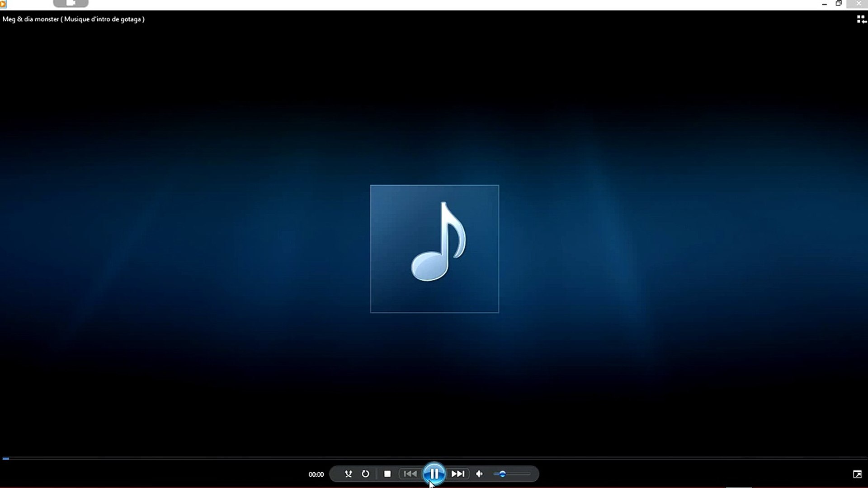The image size is (868, 488).
Task: Restore down the media player window
Action: tap(839, 4)
